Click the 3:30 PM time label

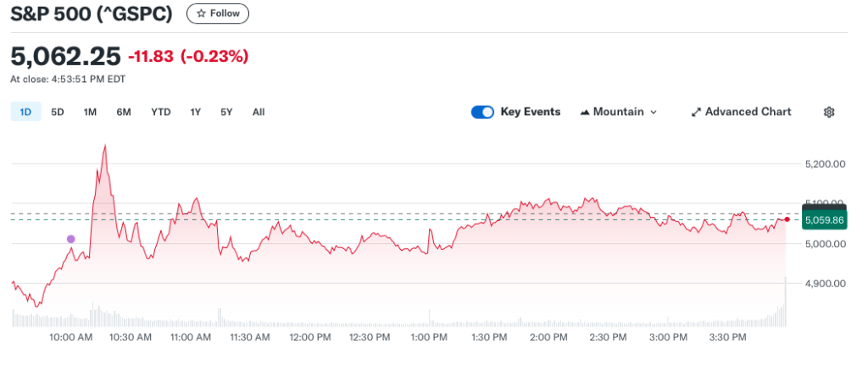726,337
